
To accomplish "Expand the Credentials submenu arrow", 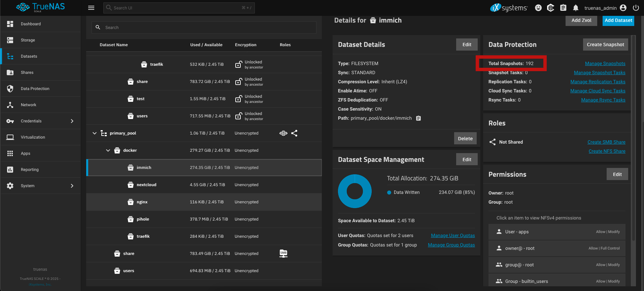I will [x=72, y=121].
